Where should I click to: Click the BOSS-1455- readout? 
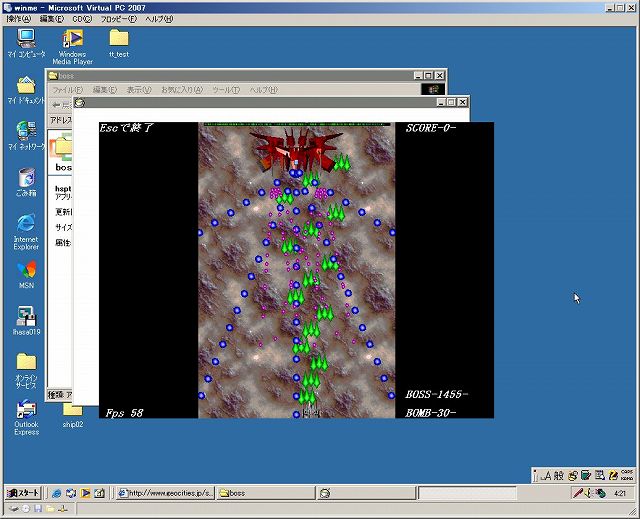click(437, 394)
